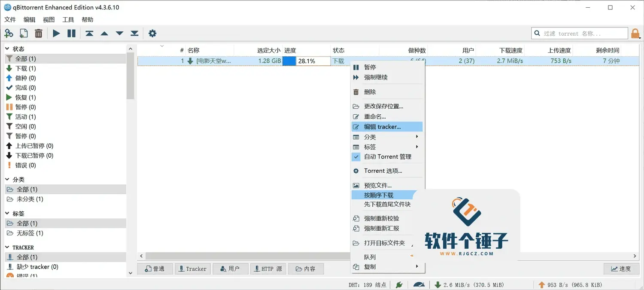Select 完成 (0) status filter
This screenshot has height=290, width=644.
click(x=65, y=88)
